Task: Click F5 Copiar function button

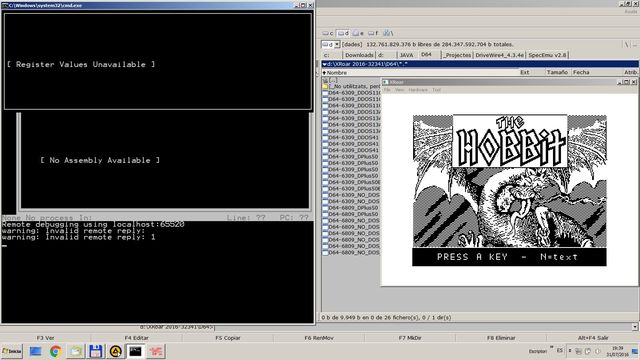Action: [x=228, y=338]
